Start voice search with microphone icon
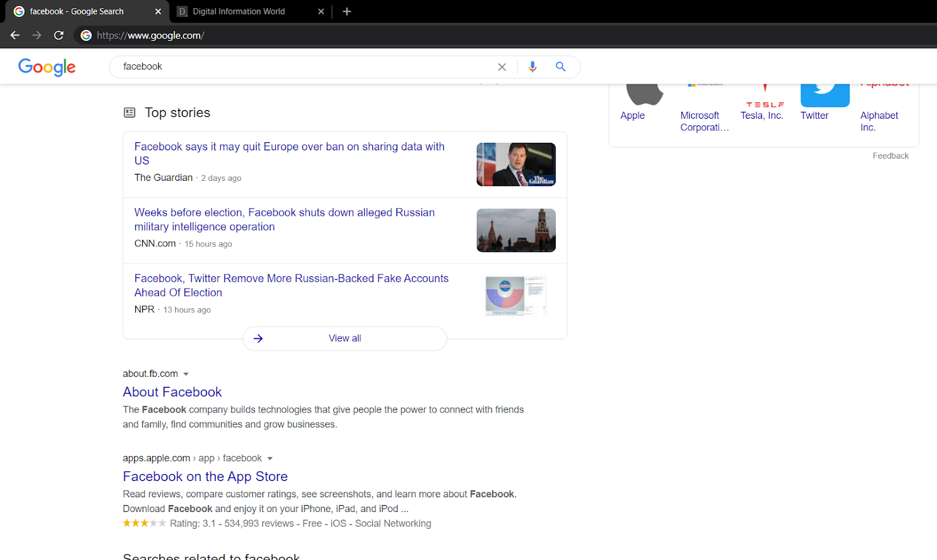Viewport: 937px width, 560px height. pos(532,67)
